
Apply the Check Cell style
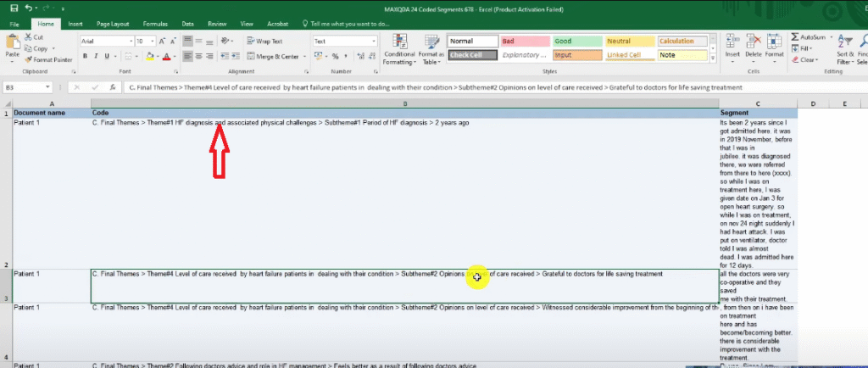(x=472, y=55)
